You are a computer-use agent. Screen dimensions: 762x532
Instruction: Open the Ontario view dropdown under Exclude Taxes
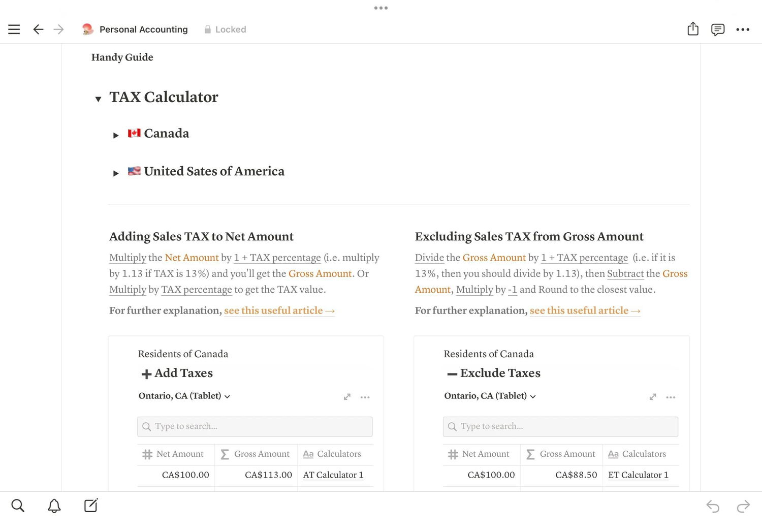(490, 396)
